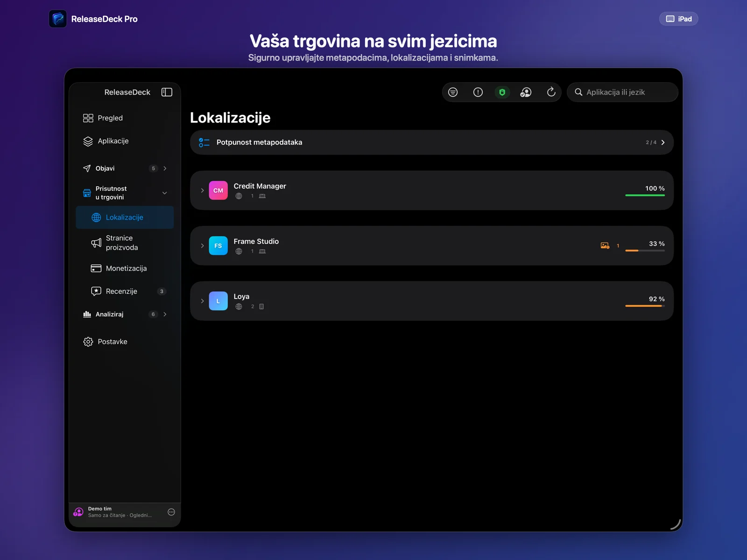The image size is (747, 560).
Task: Open Postavke settings
Action: coord(125,342)
